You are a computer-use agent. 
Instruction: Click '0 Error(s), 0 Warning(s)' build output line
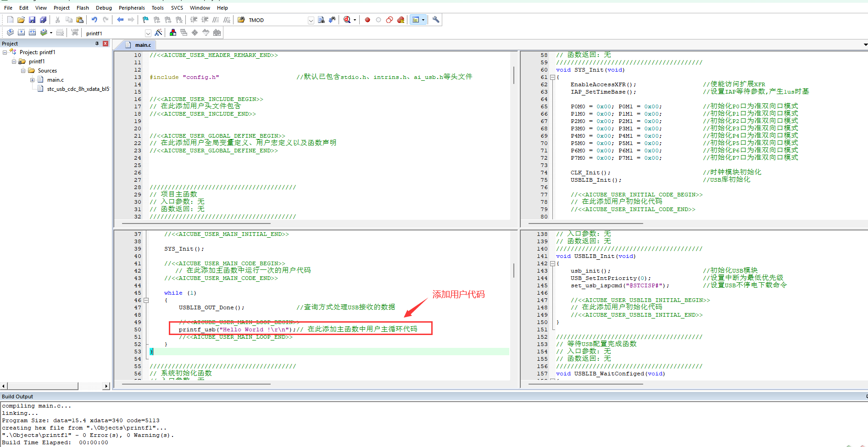tap(88, 435)
